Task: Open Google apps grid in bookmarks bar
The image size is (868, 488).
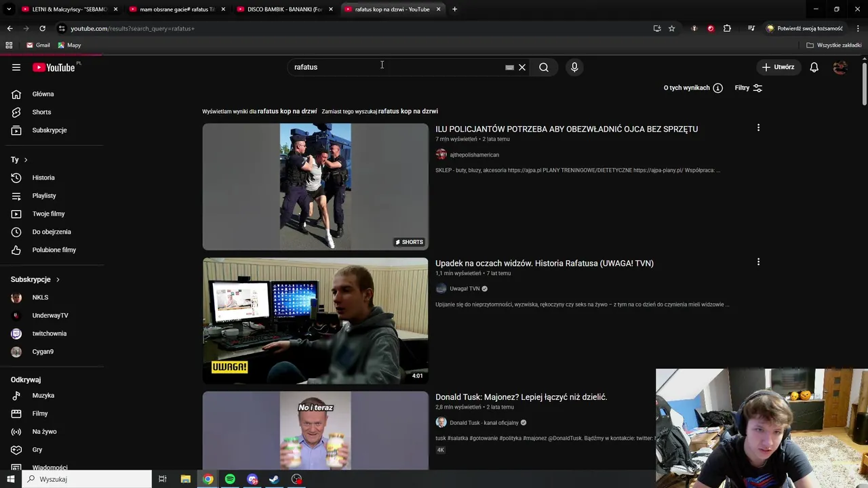Action: (x=9, y=45)
